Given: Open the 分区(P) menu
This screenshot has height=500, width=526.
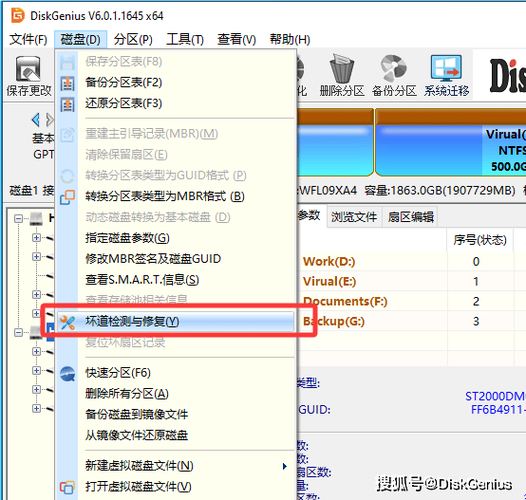Looking at the screenshot, I should (133, 40).
